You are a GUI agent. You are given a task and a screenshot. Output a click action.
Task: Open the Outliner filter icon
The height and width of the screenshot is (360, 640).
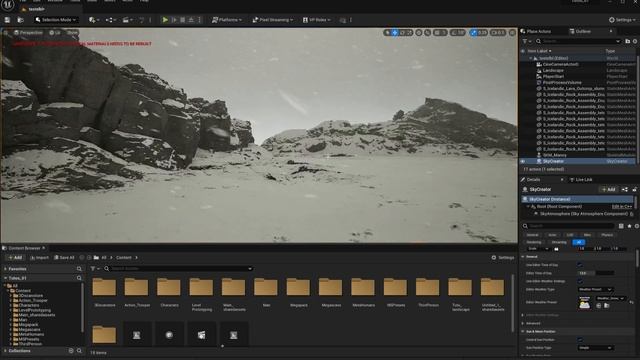tap(527, 41)
